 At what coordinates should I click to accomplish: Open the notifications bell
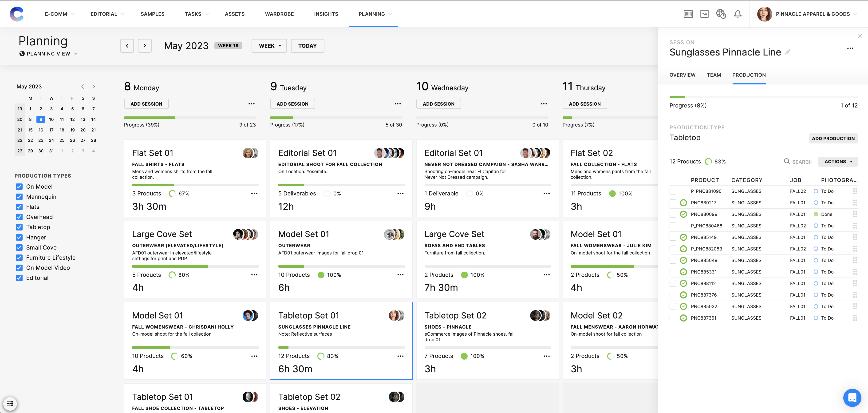(738, 14)
